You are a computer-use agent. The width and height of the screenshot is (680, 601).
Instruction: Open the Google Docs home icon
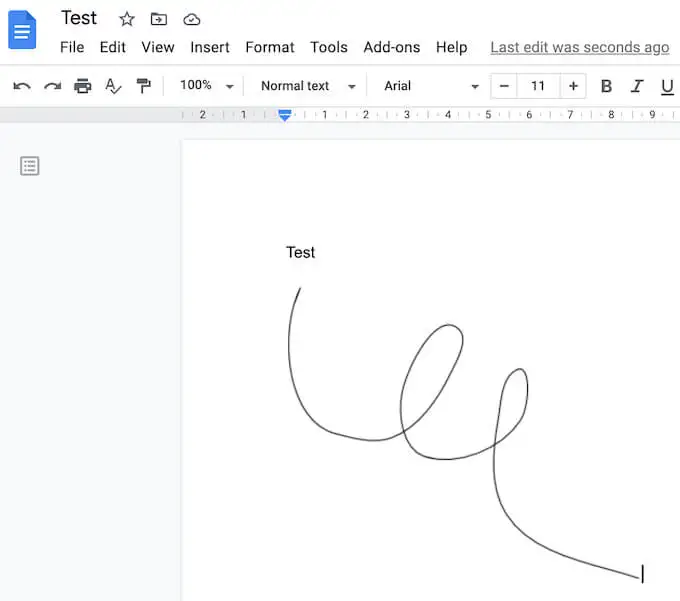pyautogui.click(x=22, y=29)
